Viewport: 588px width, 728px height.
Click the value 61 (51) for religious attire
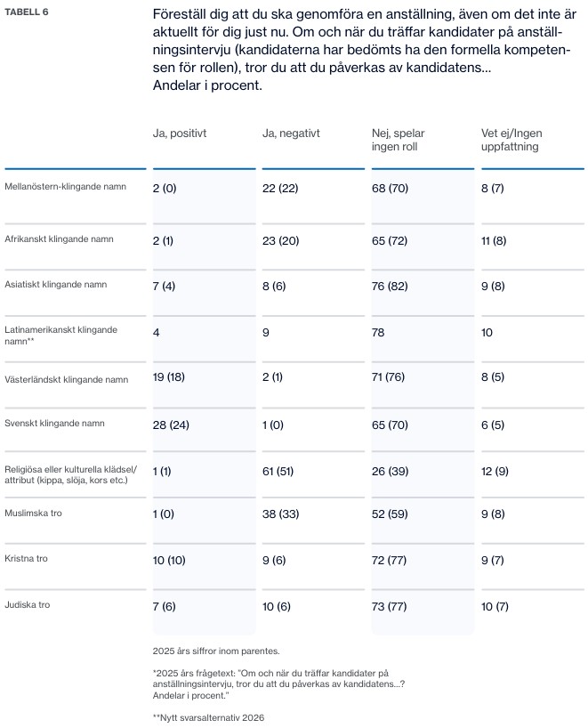278,472
